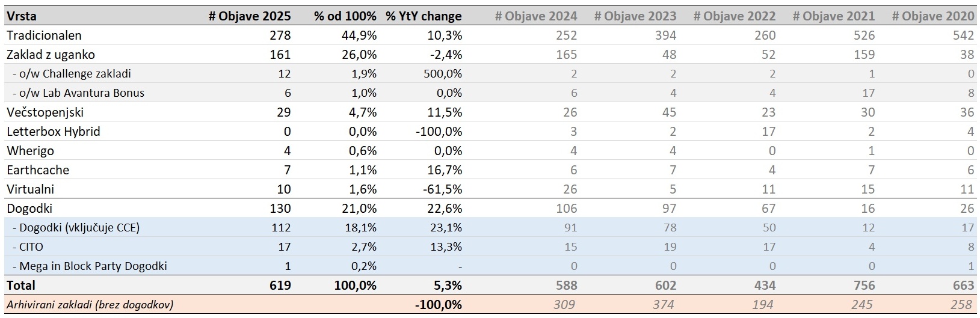This screenshot has width=980, height=318.
Task: Click the 'o/w Challenge zakladi' sub-row label
Action: coord(71,74)
